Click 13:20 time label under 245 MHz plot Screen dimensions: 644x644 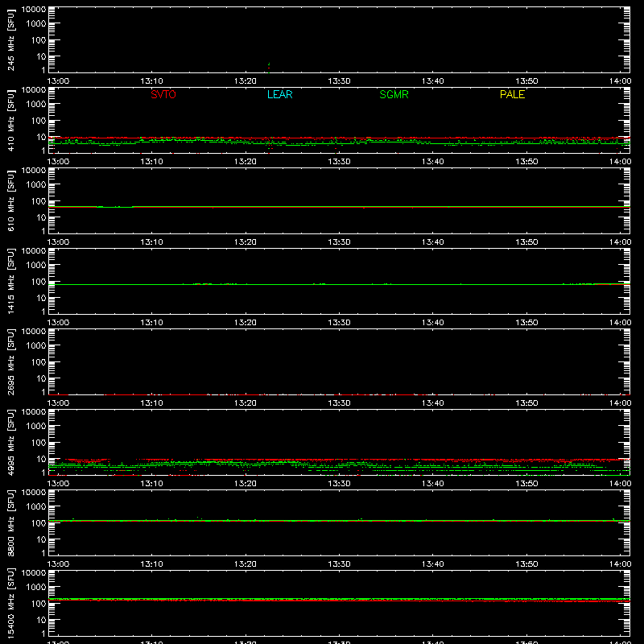(246, 81)
